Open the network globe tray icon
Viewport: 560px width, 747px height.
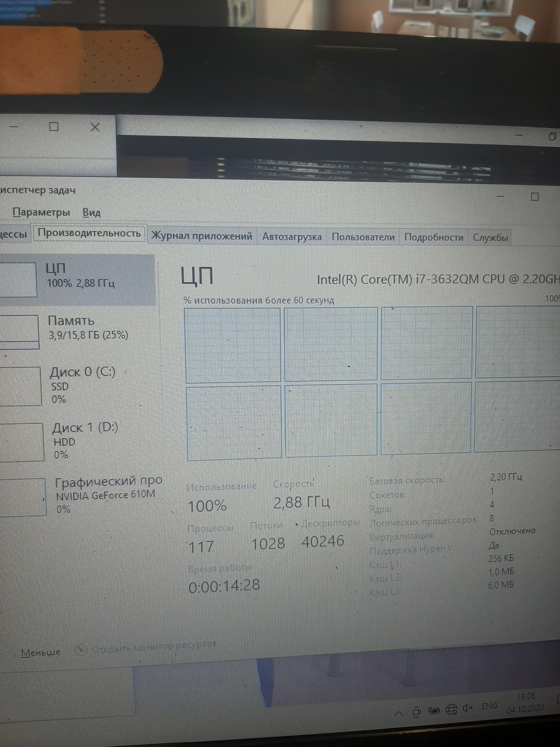(451, 710)
